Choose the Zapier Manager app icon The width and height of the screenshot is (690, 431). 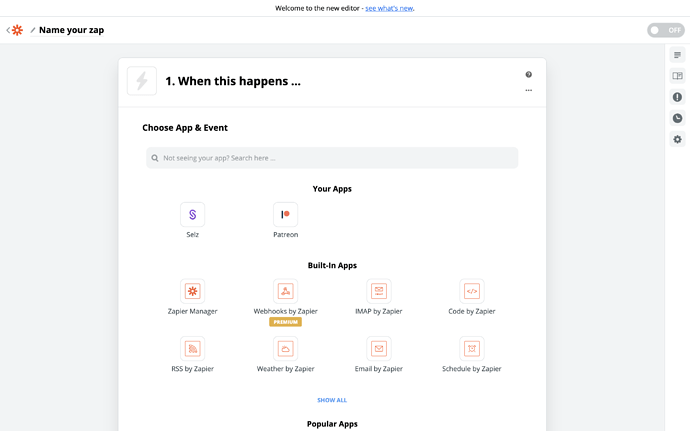pos(192,291)
